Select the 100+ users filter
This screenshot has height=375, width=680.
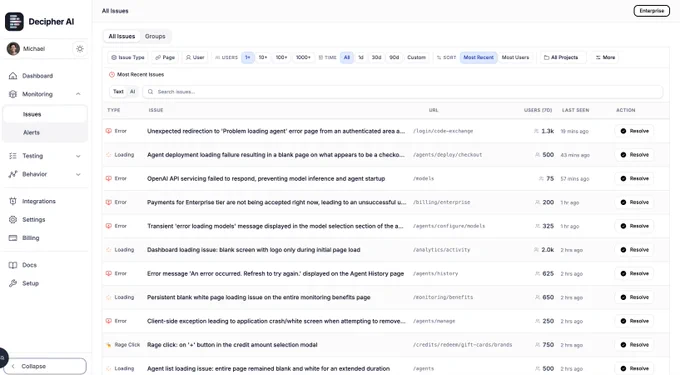281,57
